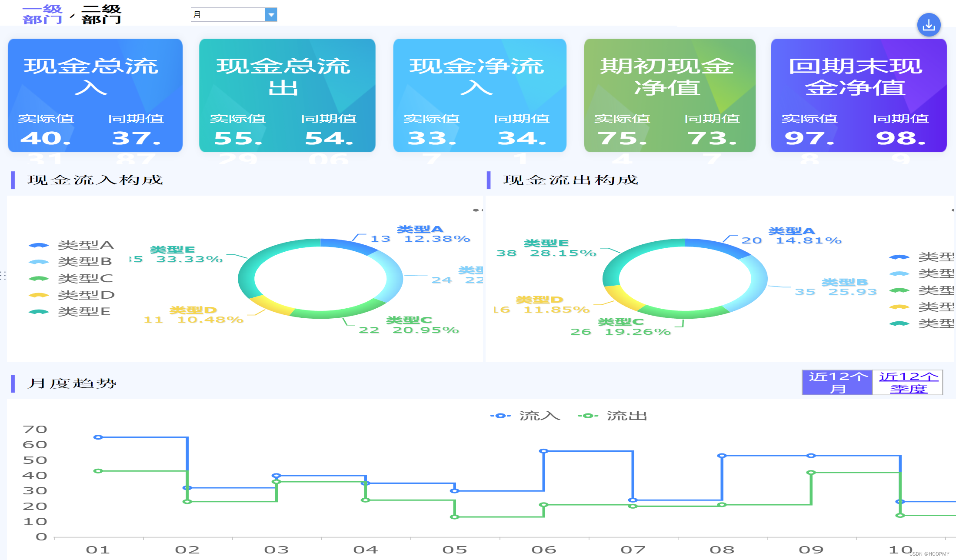Switch to 二级部门 tab
Viewport: 956px width, 560px height.
tap(101, 14)
